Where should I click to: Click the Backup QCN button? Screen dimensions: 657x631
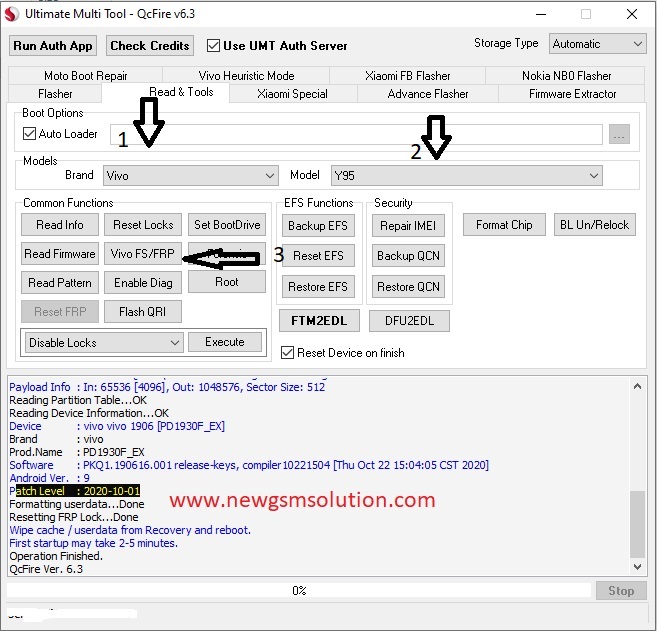coord(408,256)
